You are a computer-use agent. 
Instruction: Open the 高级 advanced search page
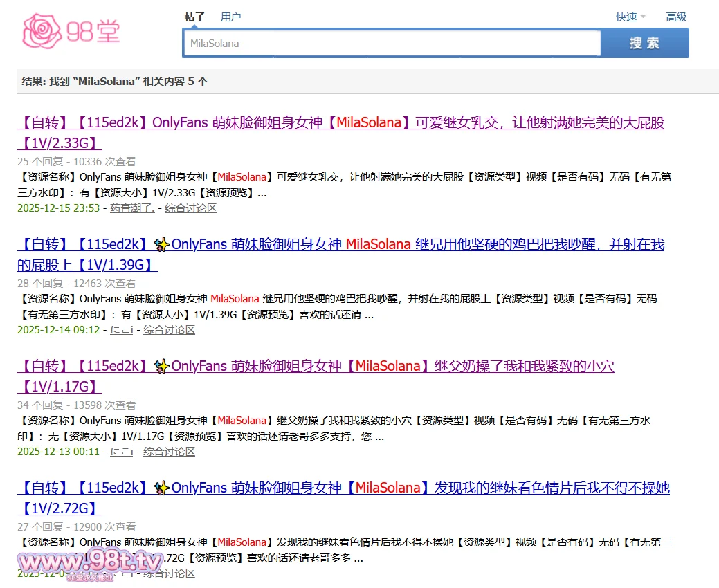[x=676, y=17]
